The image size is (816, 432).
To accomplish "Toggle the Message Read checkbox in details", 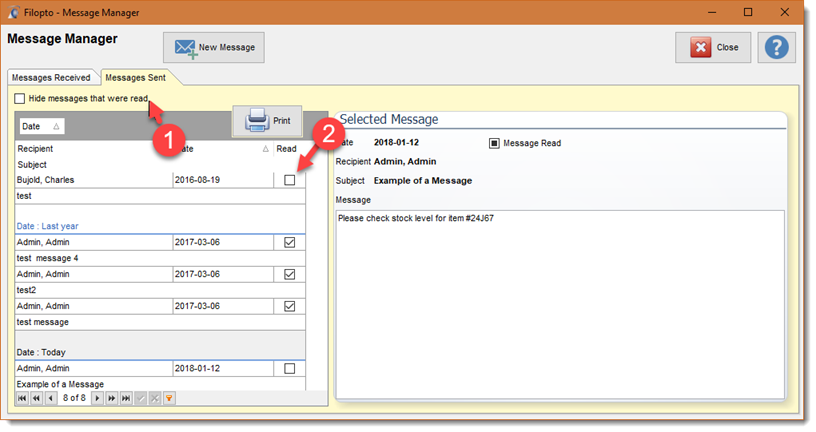I will 494,143.
